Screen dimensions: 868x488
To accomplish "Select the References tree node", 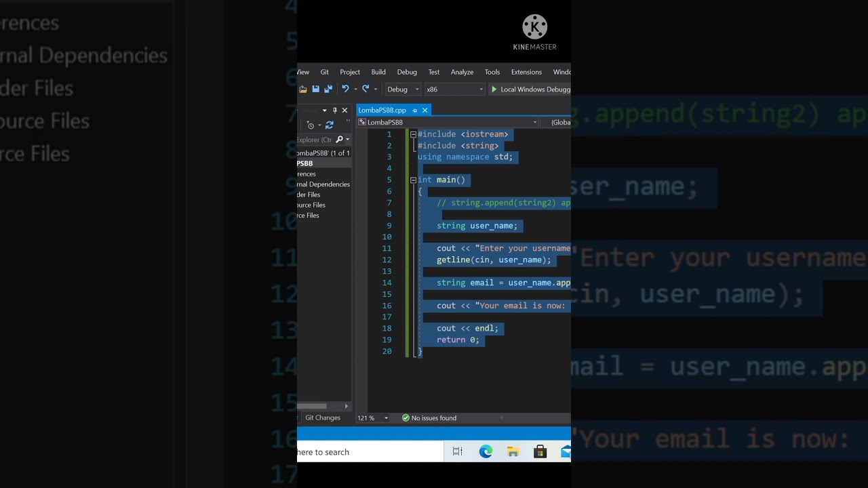I will (x=307, y=174).
